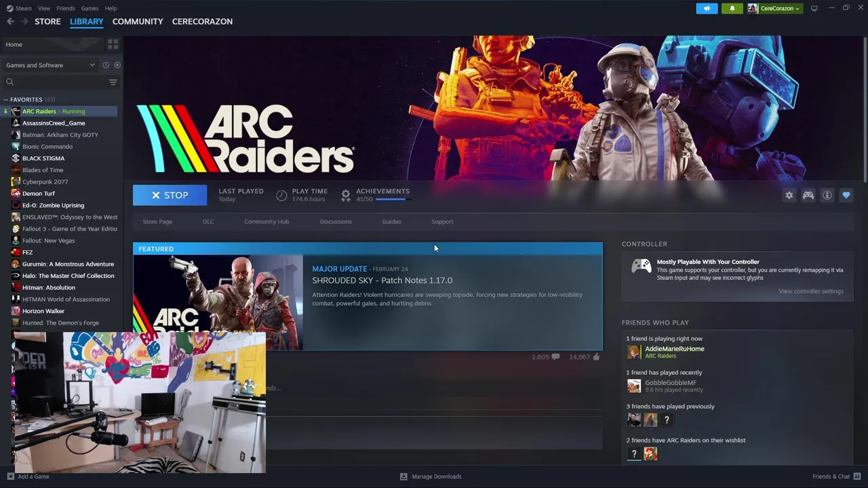This screenshot has height=488, width=868.
Task: Open the ARC Raiders manage gear icon
Action: click(x=789, y=195)
